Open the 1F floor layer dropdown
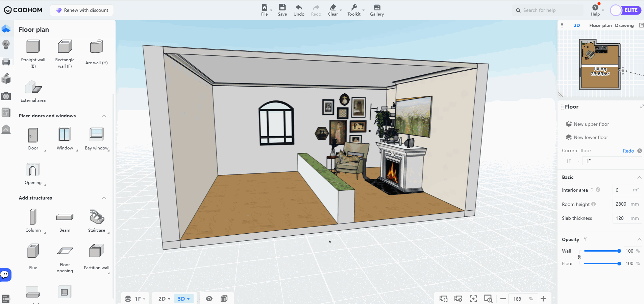 (x=135, y=299)
